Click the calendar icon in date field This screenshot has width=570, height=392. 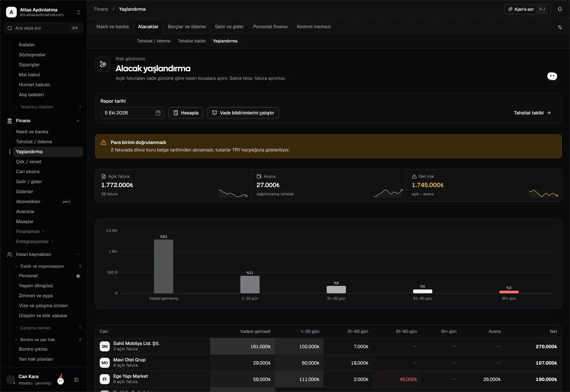click(x=158, y=113)
